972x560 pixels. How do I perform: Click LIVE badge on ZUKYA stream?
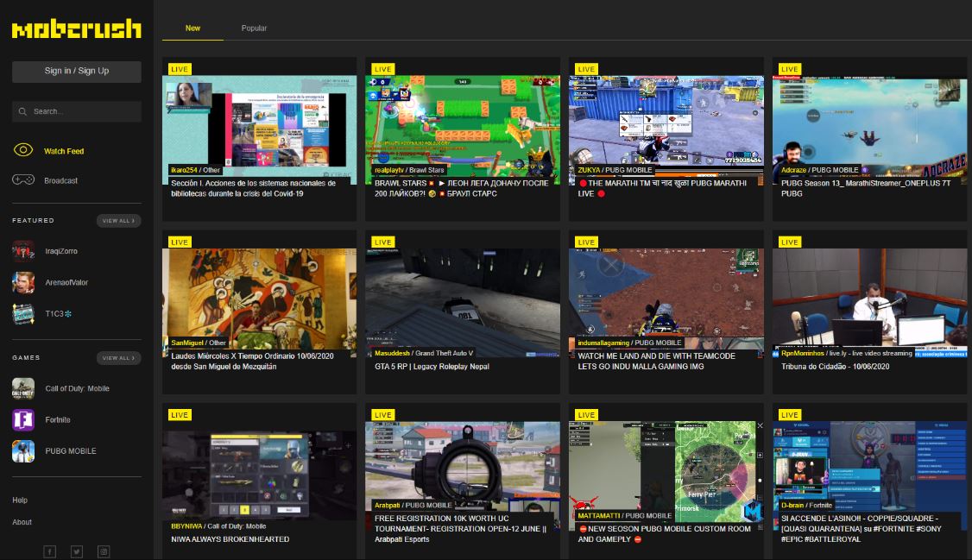(x=586, y=69)
